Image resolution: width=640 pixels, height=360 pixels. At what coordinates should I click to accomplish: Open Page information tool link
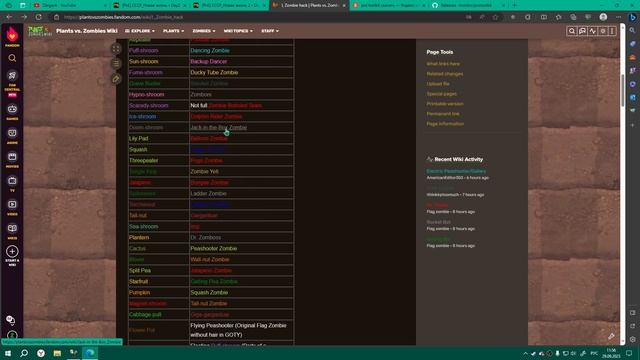pos(445,124)
